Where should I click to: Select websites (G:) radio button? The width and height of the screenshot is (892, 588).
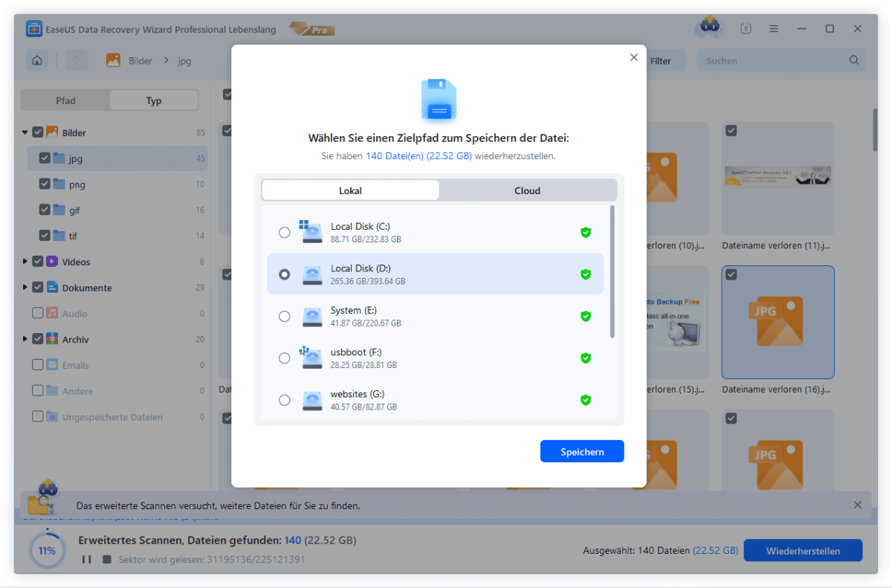(284, 400)
